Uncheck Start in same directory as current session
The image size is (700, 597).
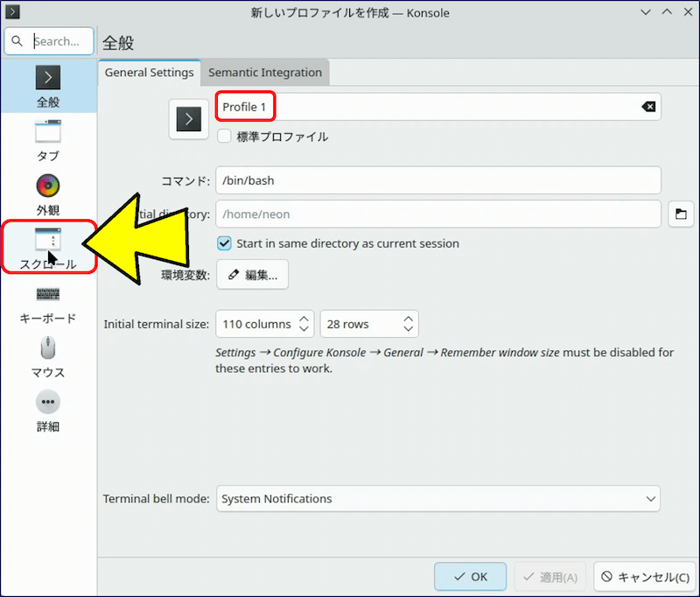click(x=224, y=243)
